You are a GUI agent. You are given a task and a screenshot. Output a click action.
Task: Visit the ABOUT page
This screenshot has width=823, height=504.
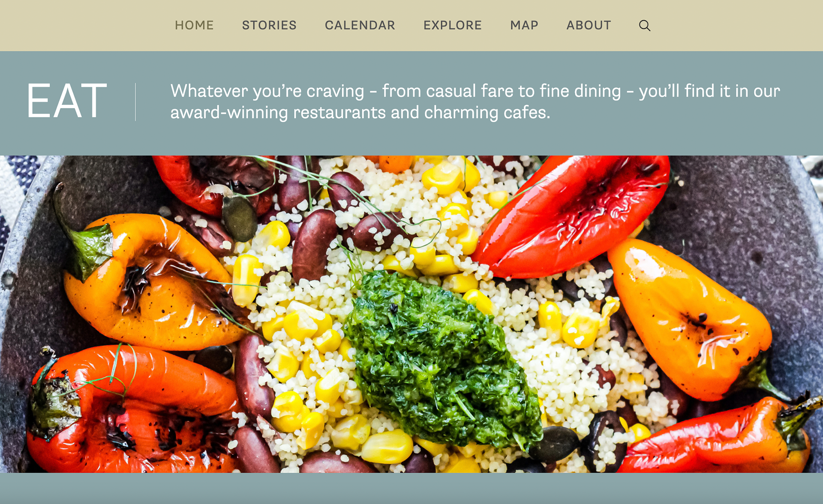tap(589, 25)
